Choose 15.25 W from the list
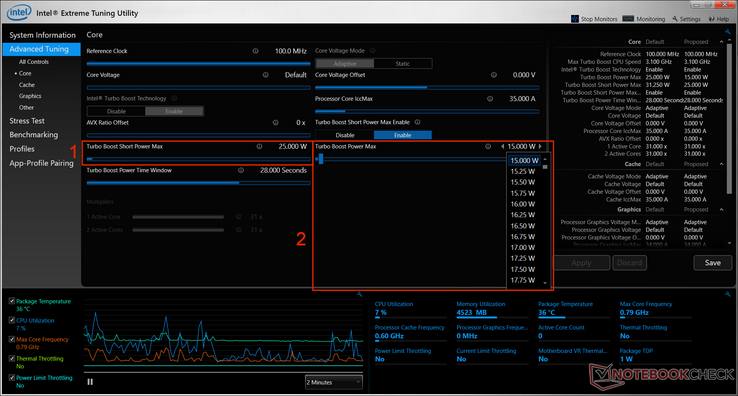 click(522, 171)
